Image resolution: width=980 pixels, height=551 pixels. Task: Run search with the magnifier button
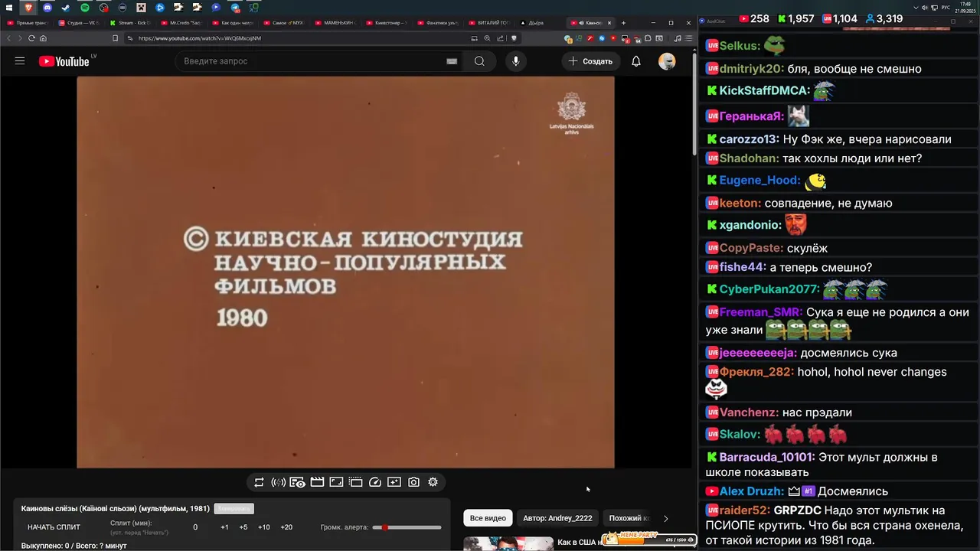click(x=479, y=61)
